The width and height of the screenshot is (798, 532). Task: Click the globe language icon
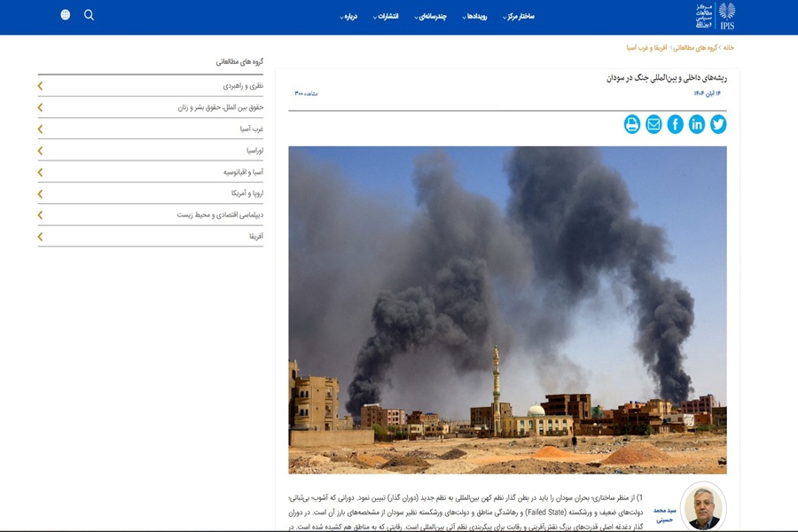66,15
